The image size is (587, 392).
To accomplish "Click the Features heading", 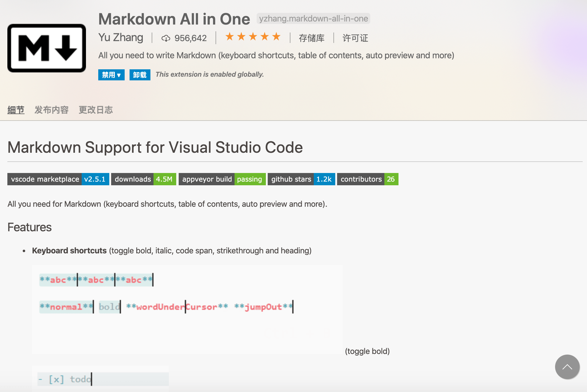I will click(29, 227).
